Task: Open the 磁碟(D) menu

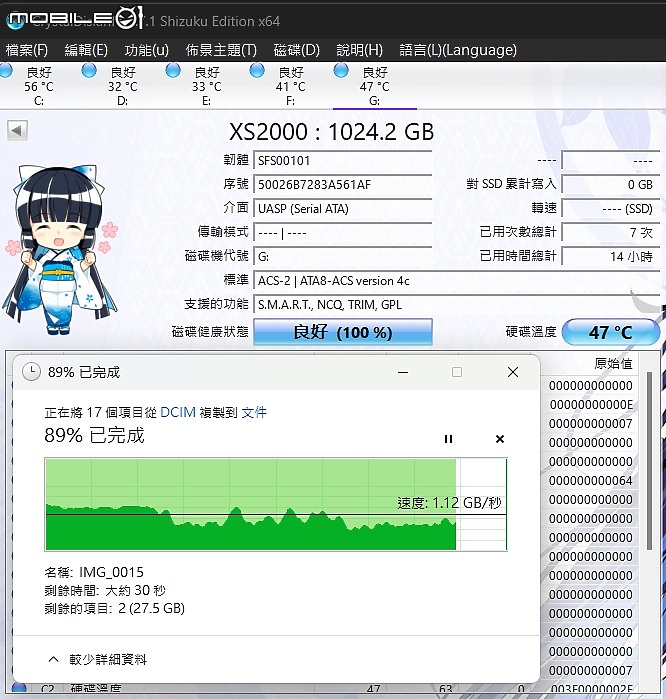Action: coord(296,50)
